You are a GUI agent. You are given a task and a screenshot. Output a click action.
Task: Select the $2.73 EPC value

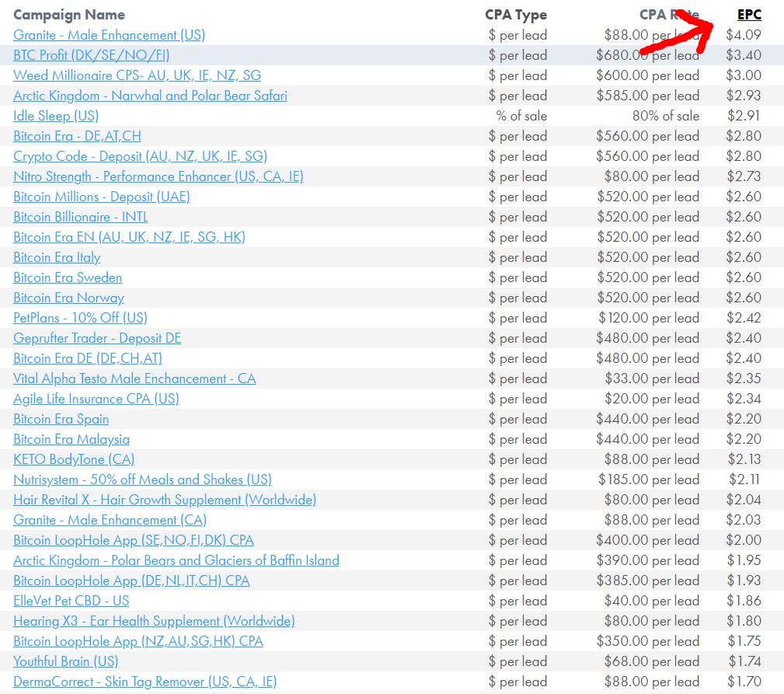click(744, 176)
